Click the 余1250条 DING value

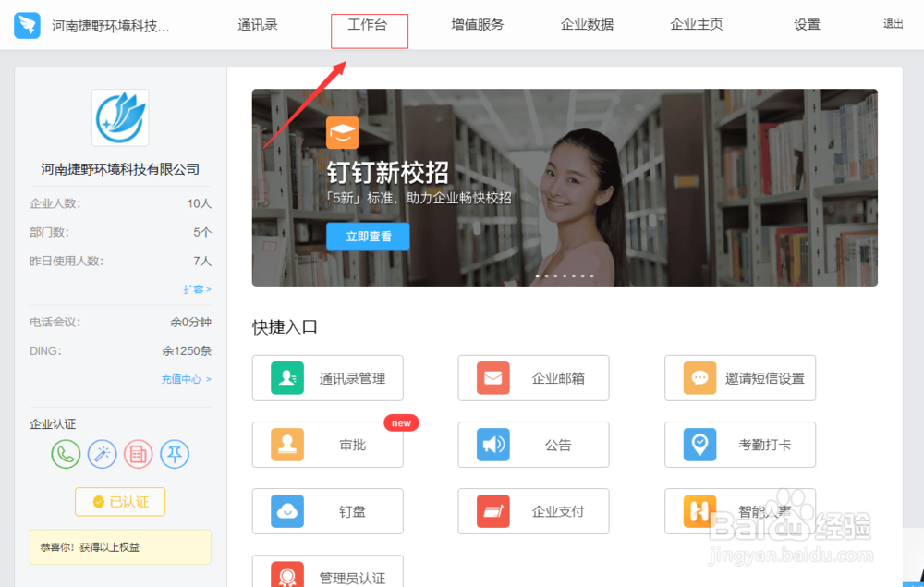(x=187, y=351)
